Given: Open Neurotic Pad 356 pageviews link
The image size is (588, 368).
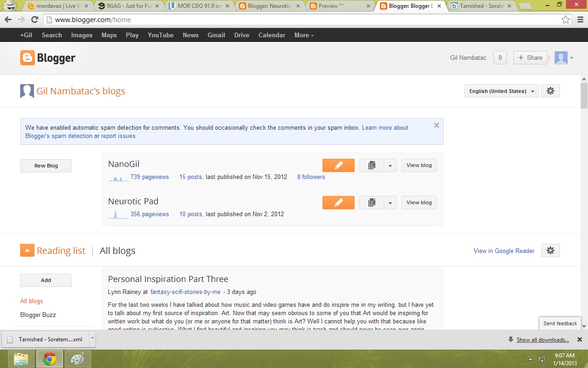Looking at the screenshot, I should point(149,214).
